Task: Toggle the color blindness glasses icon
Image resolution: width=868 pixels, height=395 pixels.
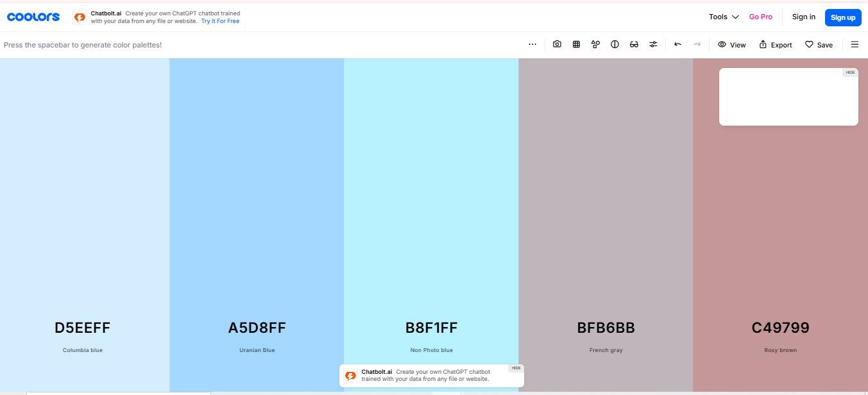Action: (634, 44)
